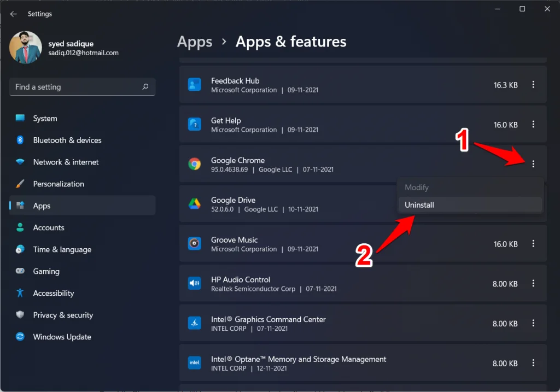Image resolution: width=560 pixels, height=392 pixels.
Task: Click the search magnifier icon
Action: click(145, 87)
